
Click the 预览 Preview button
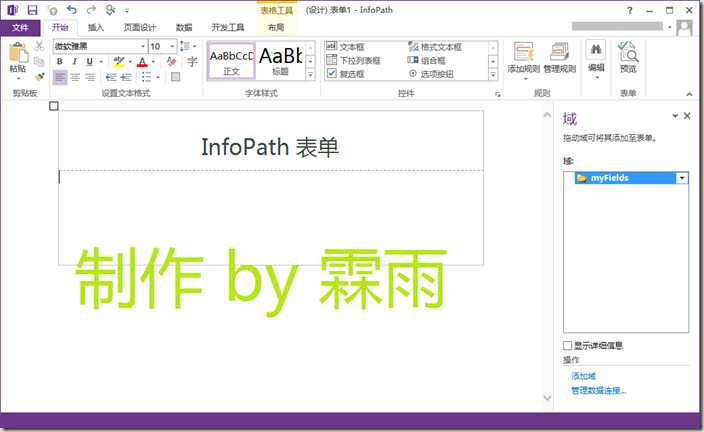pos(628,57)
